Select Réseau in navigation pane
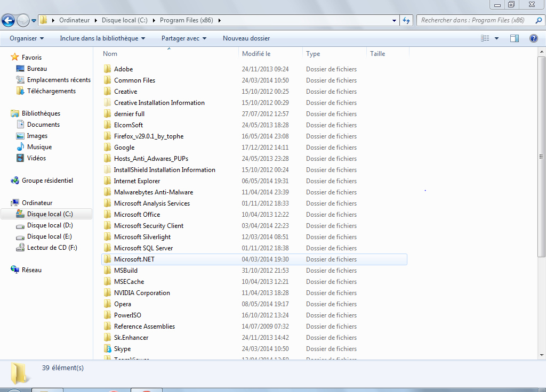The width and height of the screenshot is (546, 392). [26, 270]
